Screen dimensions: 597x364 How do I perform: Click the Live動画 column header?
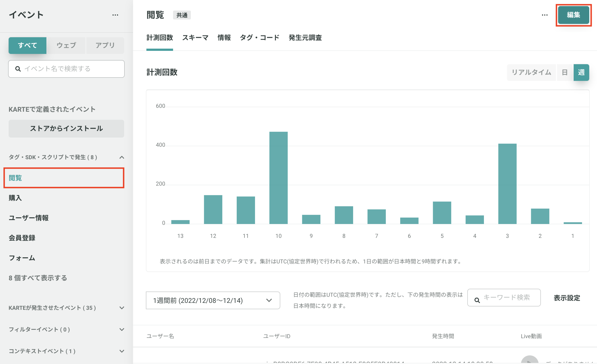pyautogui.click(x=531, y=336)
